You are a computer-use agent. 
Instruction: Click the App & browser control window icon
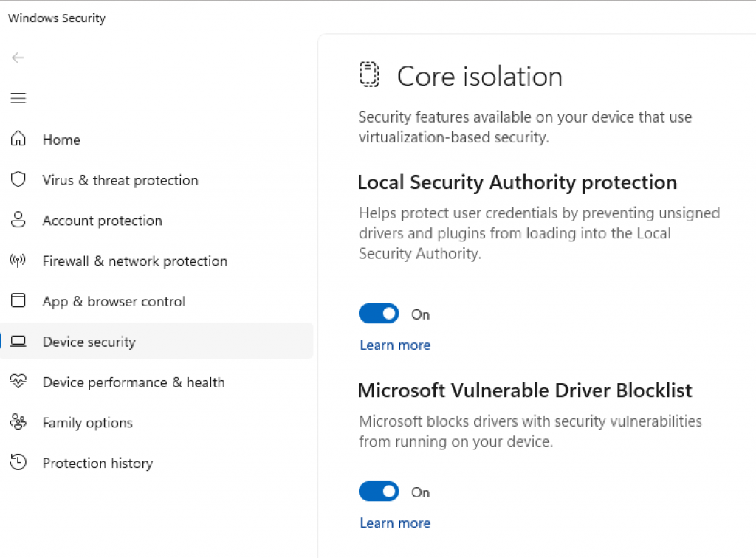point(18,301)
